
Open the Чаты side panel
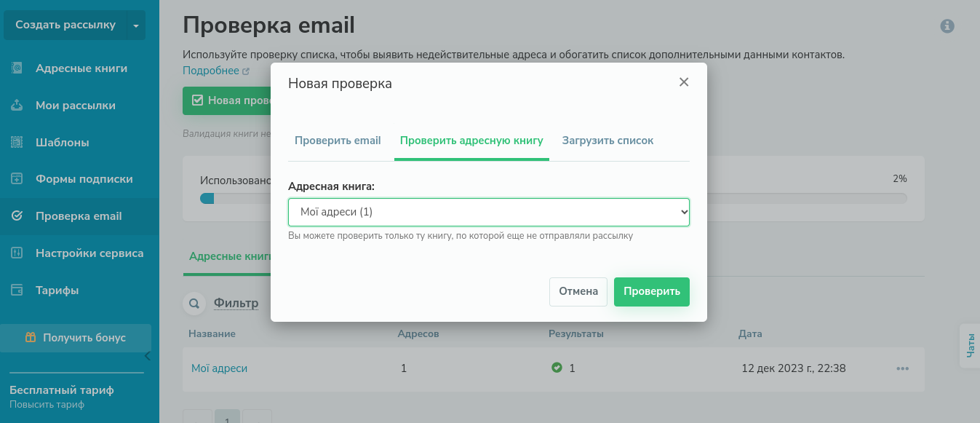click(x=970, y=346)
